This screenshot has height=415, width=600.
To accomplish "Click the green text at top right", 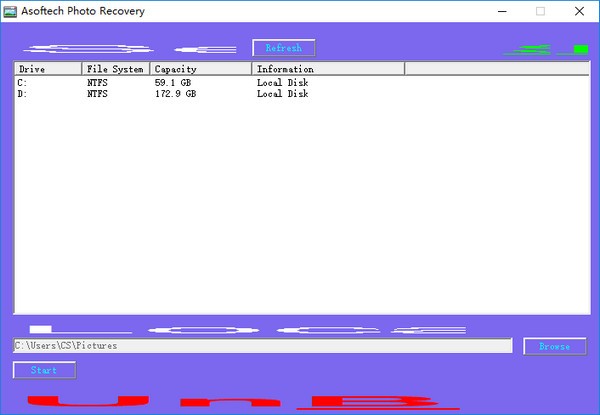I will click(547, 48).
